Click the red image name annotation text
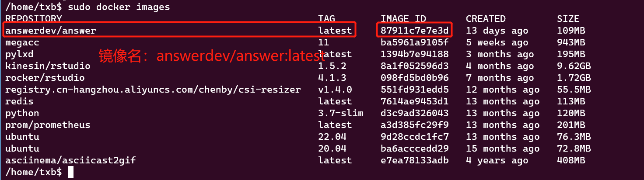The image size is (644, 180). 212,56
